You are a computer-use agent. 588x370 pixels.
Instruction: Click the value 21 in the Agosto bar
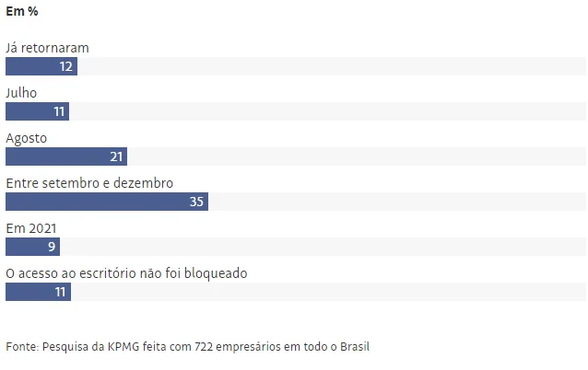tap(116, 156)
